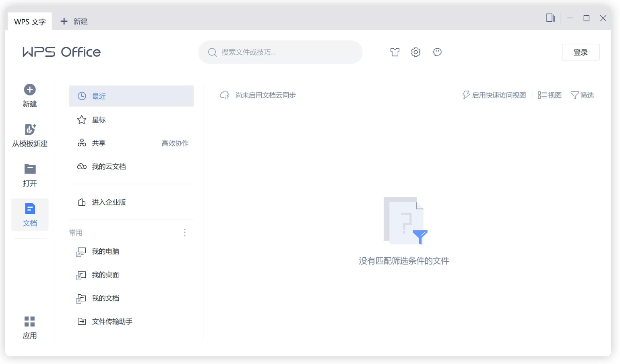Select 星标 in the navigation list
This screenshot has height=364, width=620.
(131, 120)
